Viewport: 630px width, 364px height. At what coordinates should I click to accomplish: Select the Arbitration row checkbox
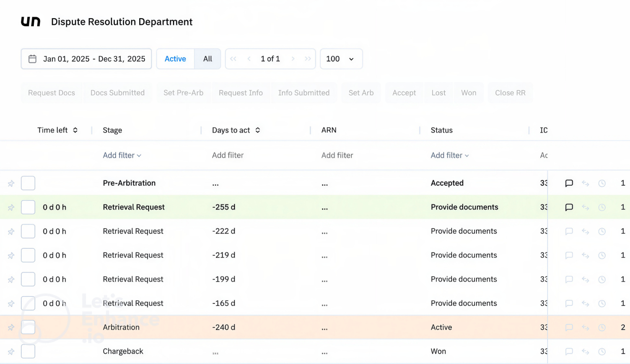(x=28, y=327)
